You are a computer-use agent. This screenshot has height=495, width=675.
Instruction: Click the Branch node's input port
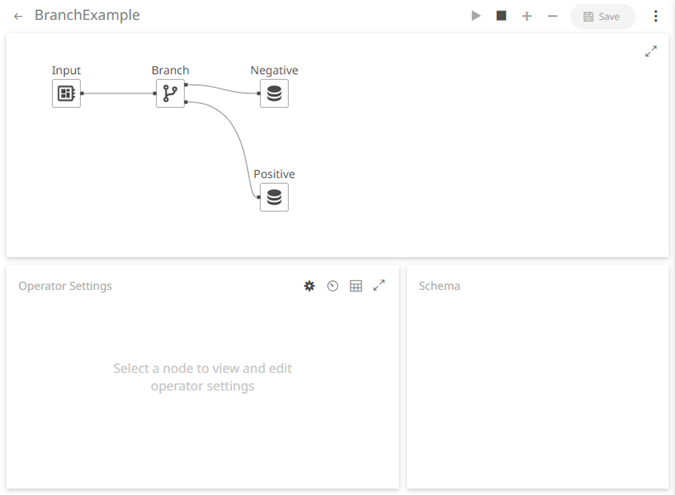(156, 94)
